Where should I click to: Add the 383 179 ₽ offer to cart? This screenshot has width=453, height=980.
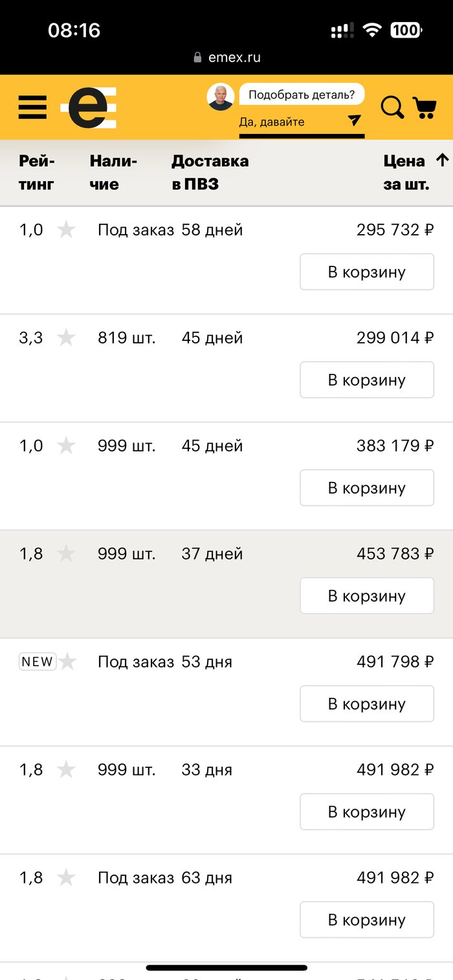(366, 488)
